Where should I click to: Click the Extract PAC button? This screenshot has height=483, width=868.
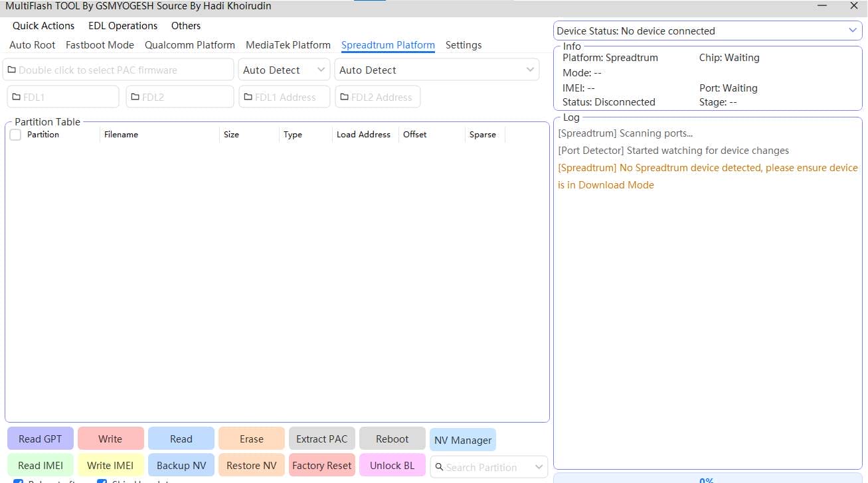(x=321, y=439)
